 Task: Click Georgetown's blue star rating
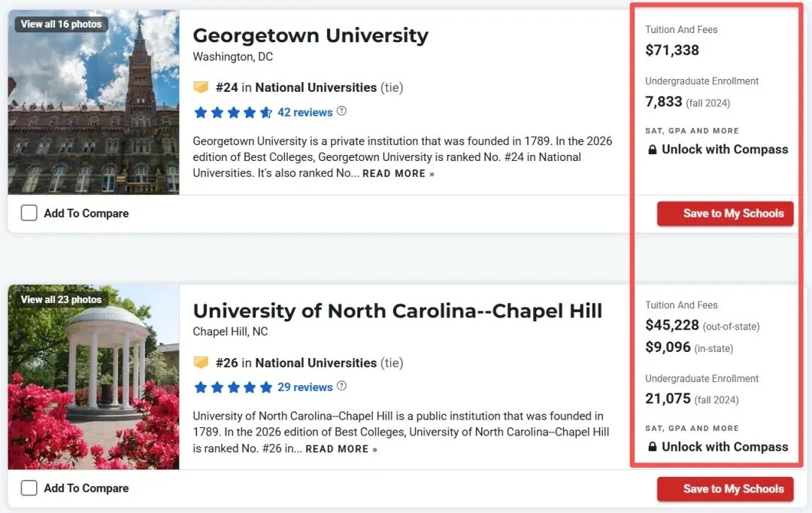click(233, 112)
